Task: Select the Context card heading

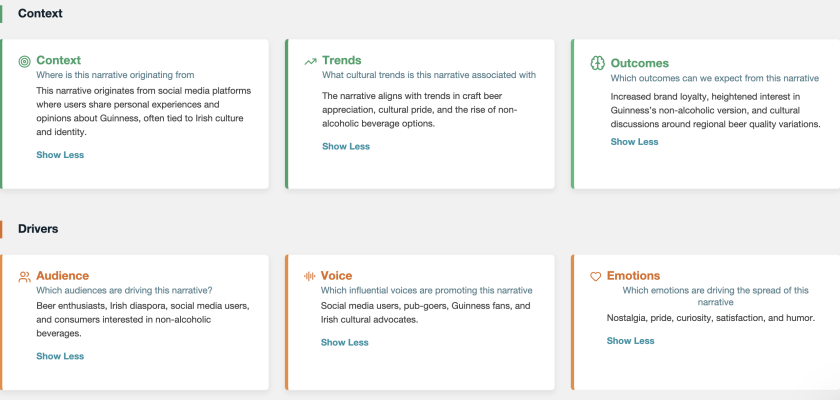Action: pos(58,60)
